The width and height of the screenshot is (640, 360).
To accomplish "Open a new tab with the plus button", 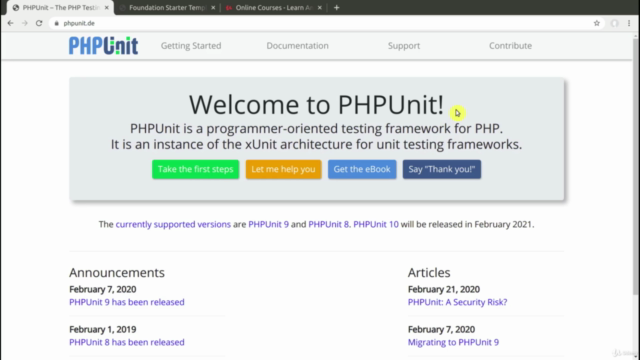I will pyautogui.click(x=336, y=7).
